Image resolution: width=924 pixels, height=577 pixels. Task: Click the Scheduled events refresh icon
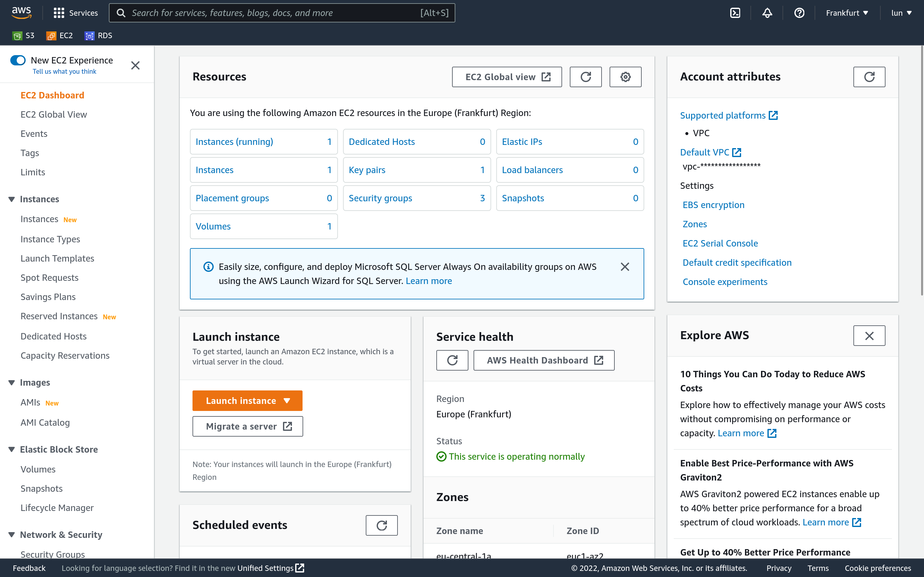click(382, 525)
